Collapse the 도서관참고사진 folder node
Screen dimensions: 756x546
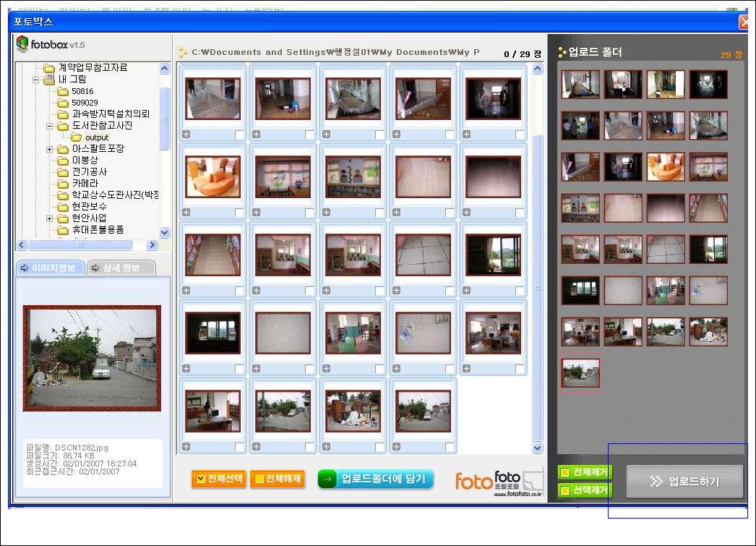coord(49,126)
